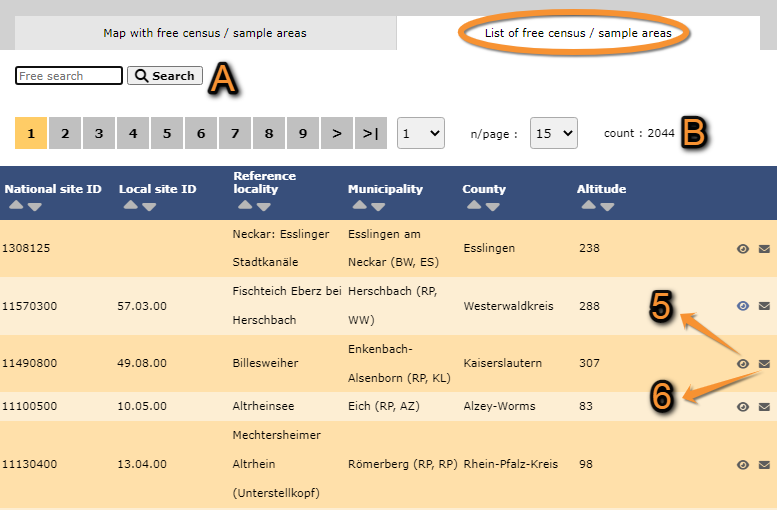The width and height of the screenshot is (777, 510).
Task: Click the envelope icon for site 11570300
Action: pos(764,306)
